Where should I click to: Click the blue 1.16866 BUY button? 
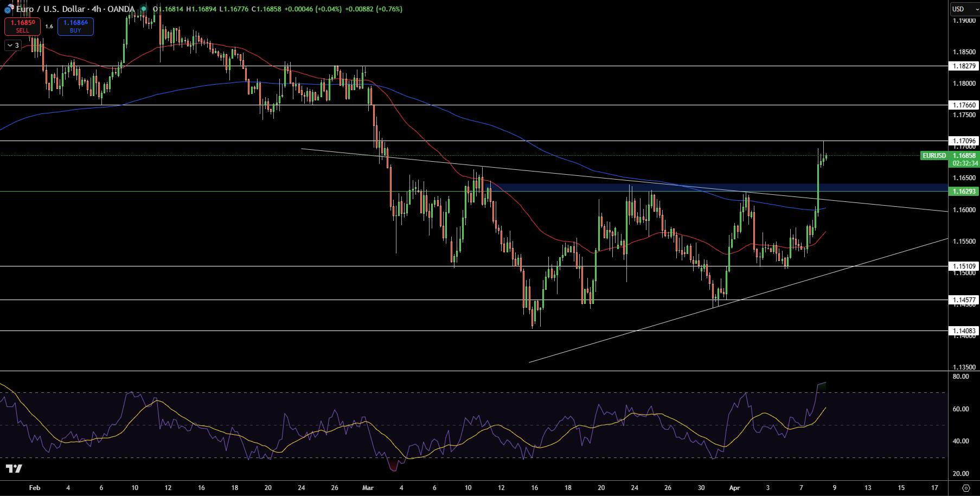coord(75,27)
